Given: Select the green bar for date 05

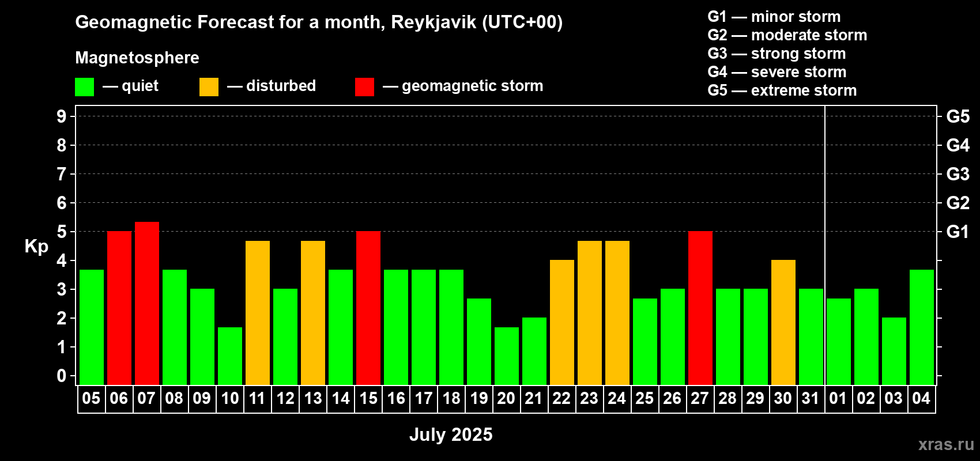Looking at the screenshot, I should point(92,327).
